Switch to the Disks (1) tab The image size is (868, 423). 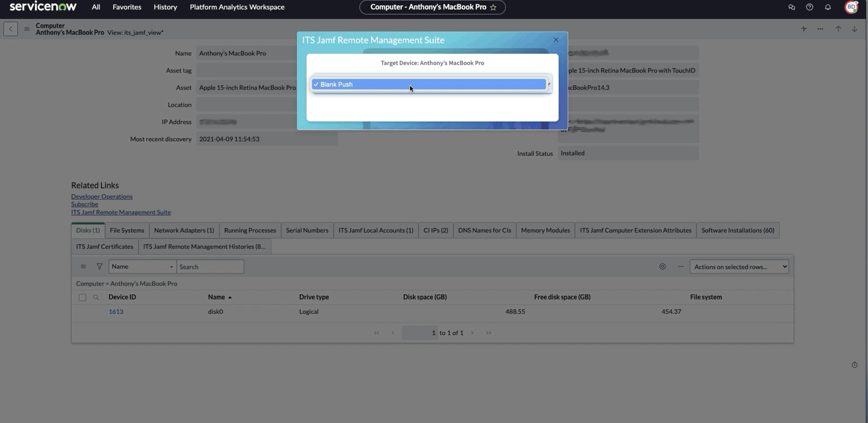point(88,230)
